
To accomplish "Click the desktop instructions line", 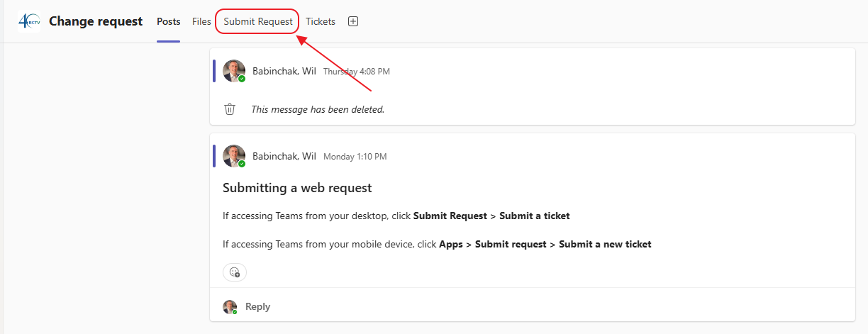I will (396, 216).
